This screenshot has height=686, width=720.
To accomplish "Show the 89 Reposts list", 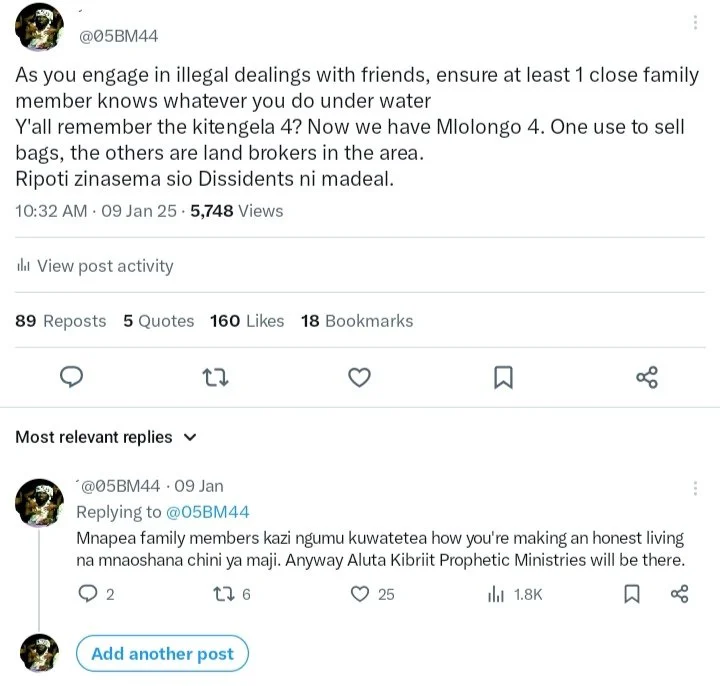I will (x=61, y=321).
